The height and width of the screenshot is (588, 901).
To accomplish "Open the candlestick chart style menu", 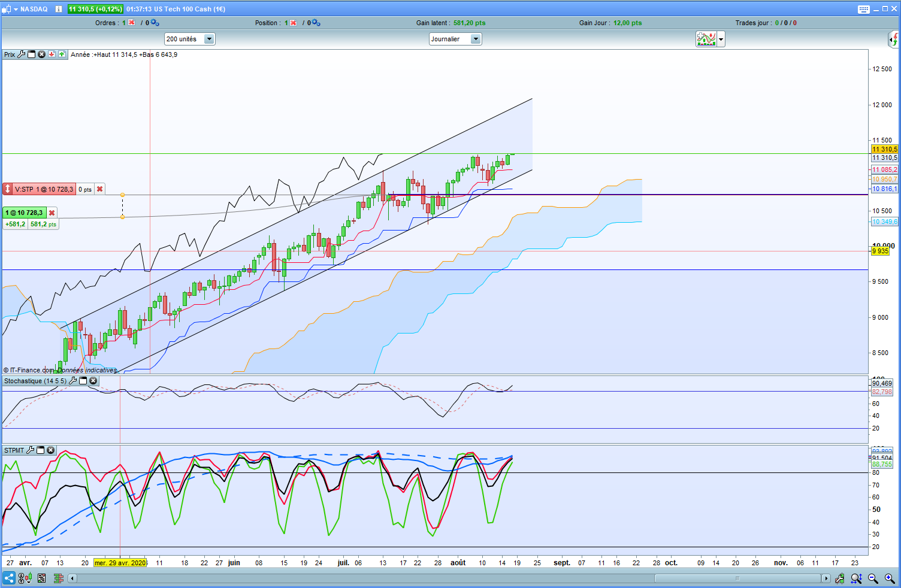I will pos(7,9).
